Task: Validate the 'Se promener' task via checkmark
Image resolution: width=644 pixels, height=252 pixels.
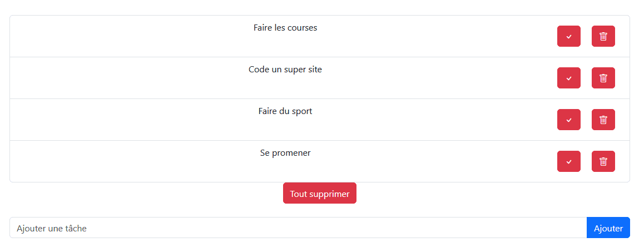Action: (568, 161)
